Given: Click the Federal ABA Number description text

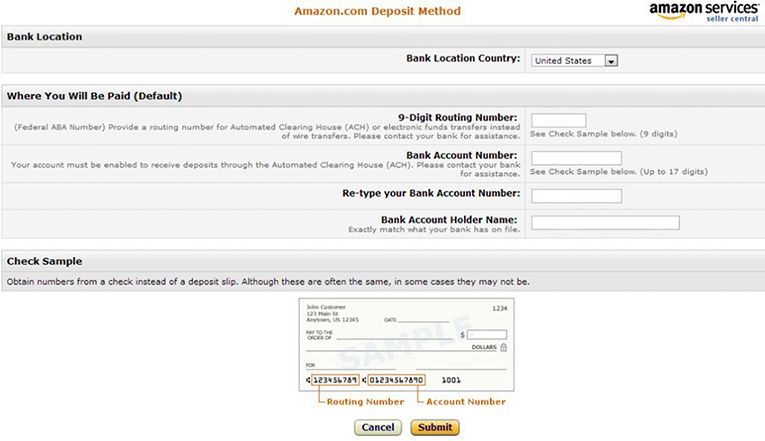Looking at the screenshot, I should 267,131.
